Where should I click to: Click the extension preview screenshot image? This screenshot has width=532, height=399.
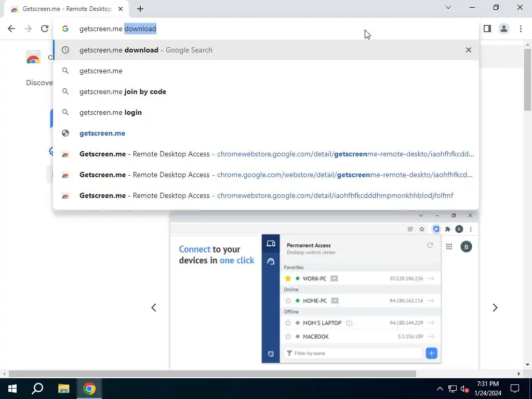click(x=324, y=290)
